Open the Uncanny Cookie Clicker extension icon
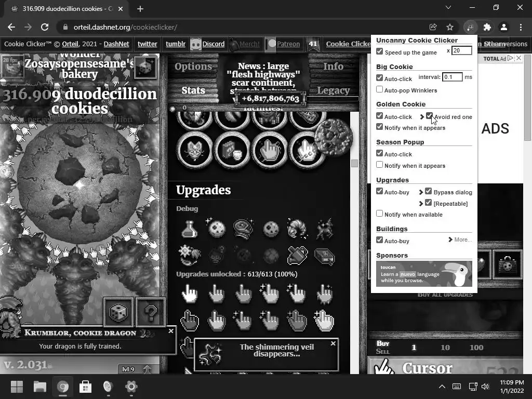The image size is (532, 399). (470, 27)
